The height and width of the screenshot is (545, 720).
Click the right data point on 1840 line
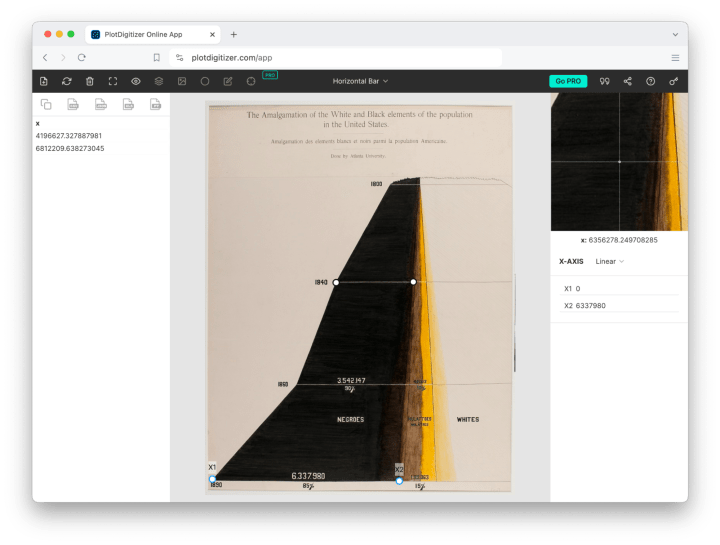pyautogui.click(x=413, y=282)
